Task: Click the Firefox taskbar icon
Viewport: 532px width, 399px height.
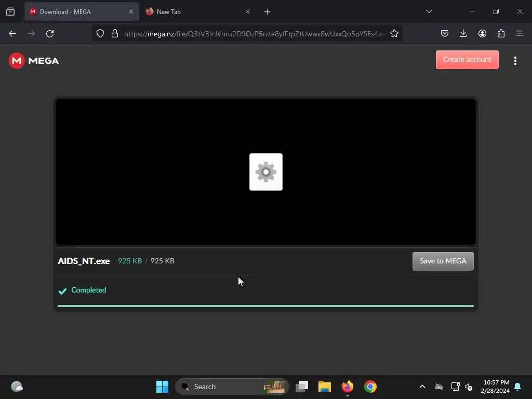Action: click(348, 387)
